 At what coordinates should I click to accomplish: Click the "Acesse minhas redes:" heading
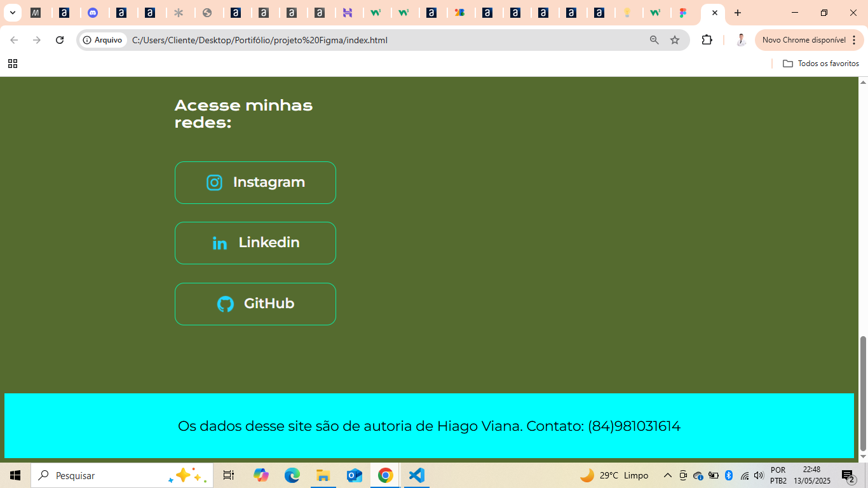pos(243,114)
